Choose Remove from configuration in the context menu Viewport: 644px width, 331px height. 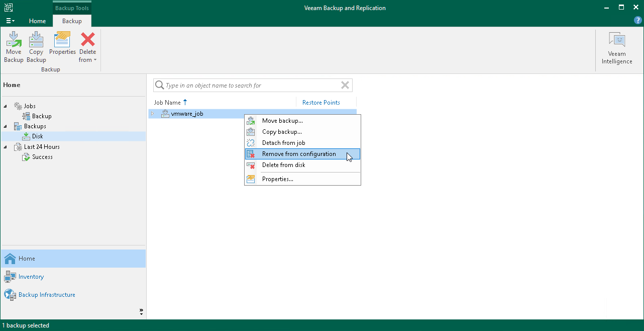(298, 154)
